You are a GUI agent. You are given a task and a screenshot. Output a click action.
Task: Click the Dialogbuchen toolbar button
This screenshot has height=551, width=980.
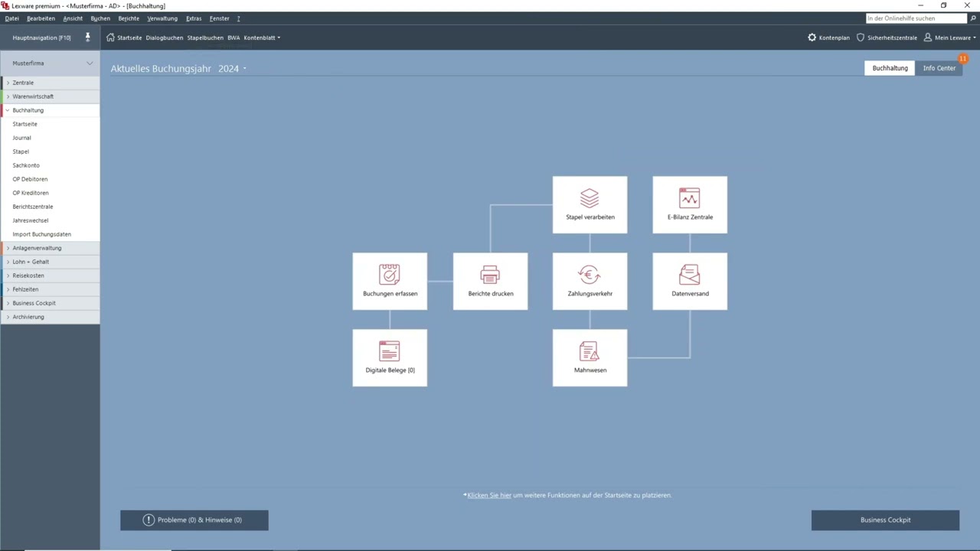165,37
